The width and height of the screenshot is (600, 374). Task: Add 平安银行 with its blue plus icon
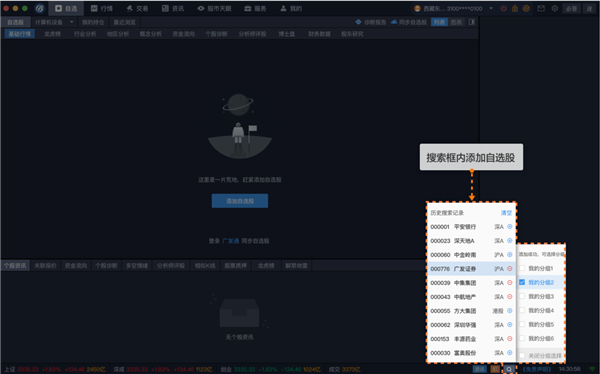click(510, 227)
